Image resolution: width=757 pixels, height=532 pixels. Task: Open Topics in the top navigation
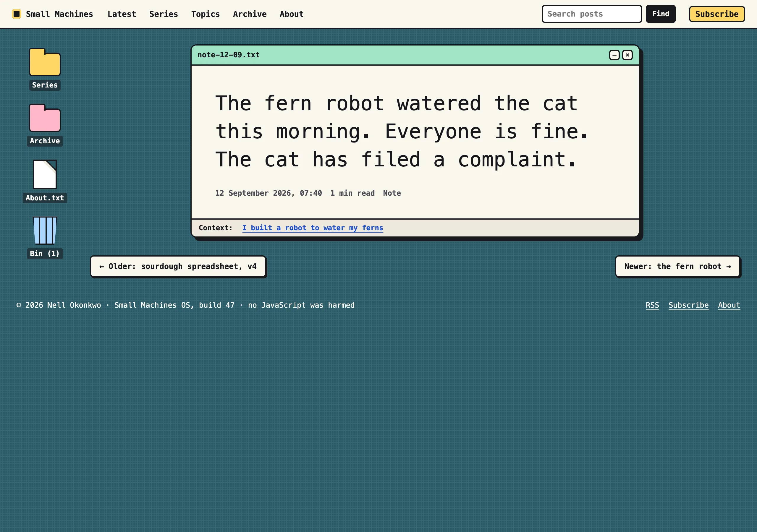(x=206, y=14)
